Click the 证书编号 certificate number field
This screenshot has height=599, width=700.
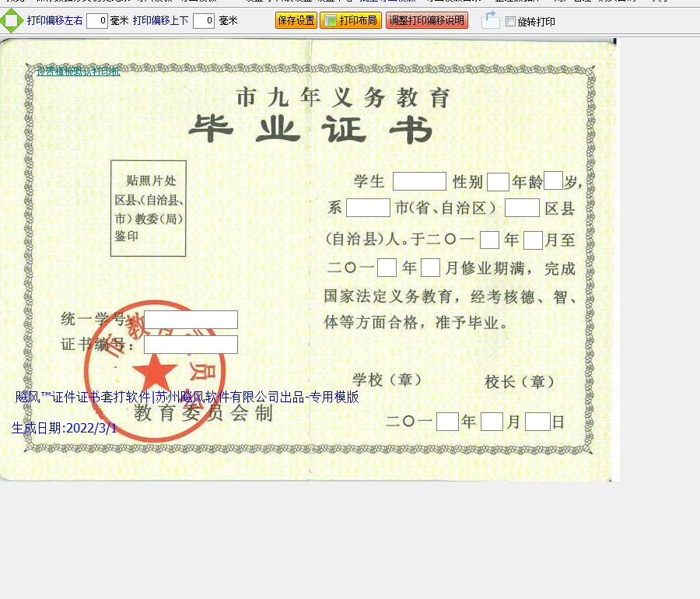point(191,345)
